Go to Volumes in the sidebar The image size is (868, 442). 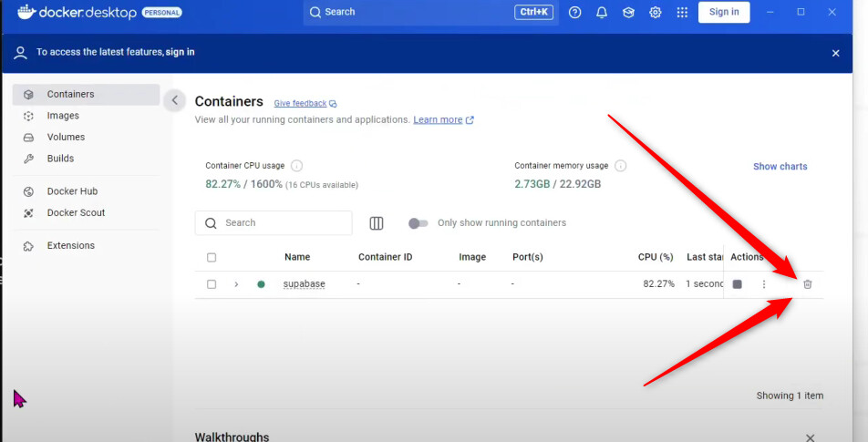pyautogui.click(x=66, y=137)
